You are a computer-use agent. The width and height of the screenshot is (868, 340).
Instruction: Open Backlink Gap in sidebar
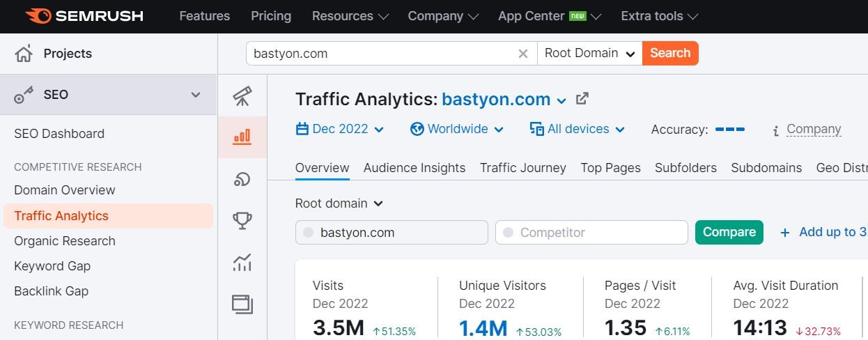[x=52, y=291]
